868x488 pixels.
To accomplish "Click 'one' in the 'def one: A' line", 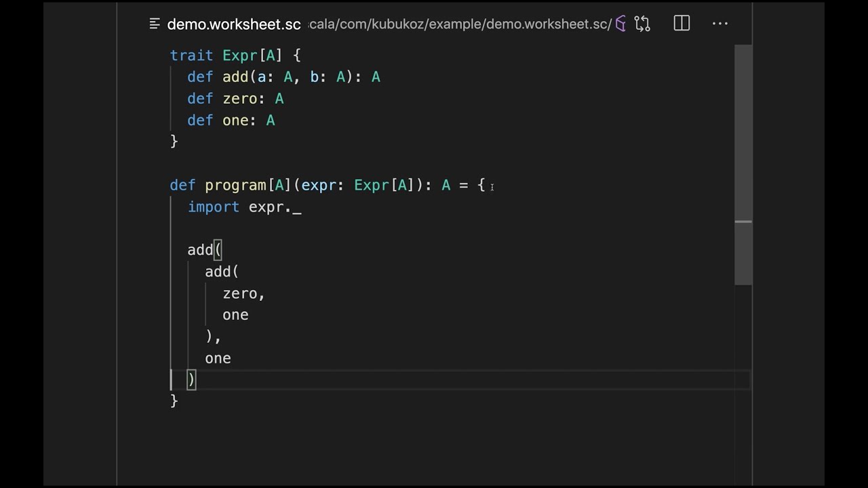I will (235, 121).
